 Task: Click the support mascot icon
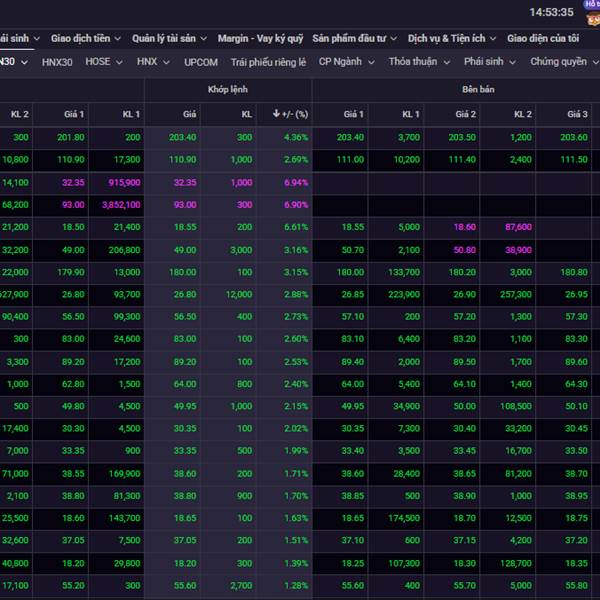(591, 16)
